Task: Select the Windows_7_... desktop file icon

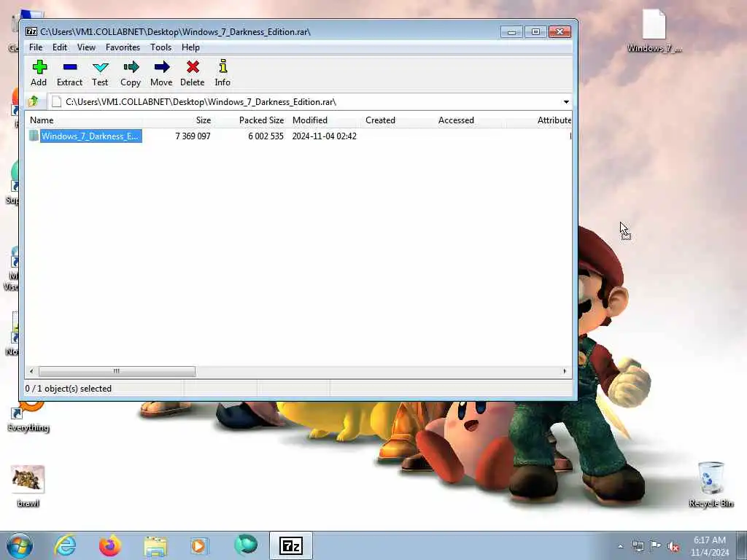Action: click(x=654, y=31)
